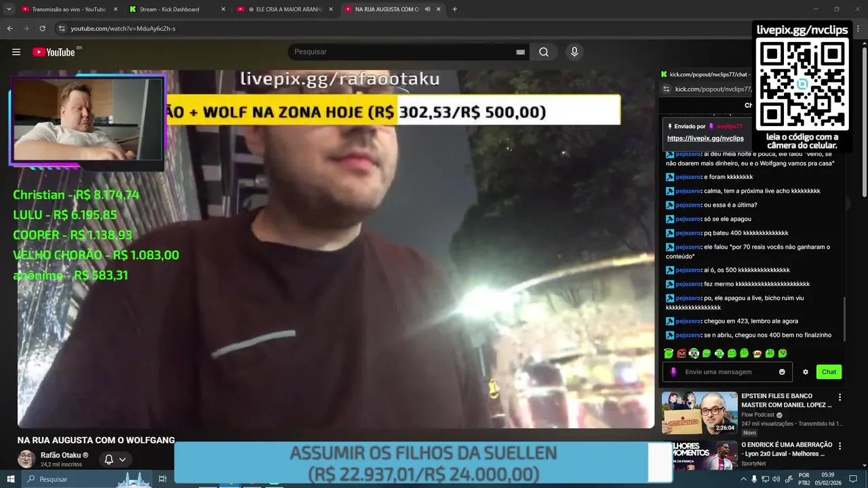868x488 pixels.
Task: Open more options for O ENDRICK video
Action: click(x=840, y=446)
